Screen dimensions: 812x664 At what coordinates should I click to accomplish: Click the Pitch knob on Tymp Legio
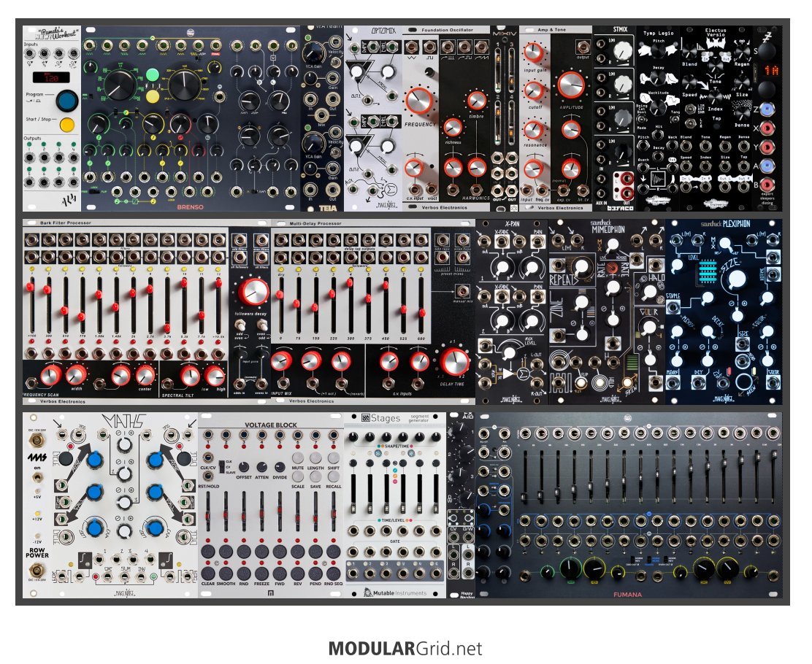[658, 49]
